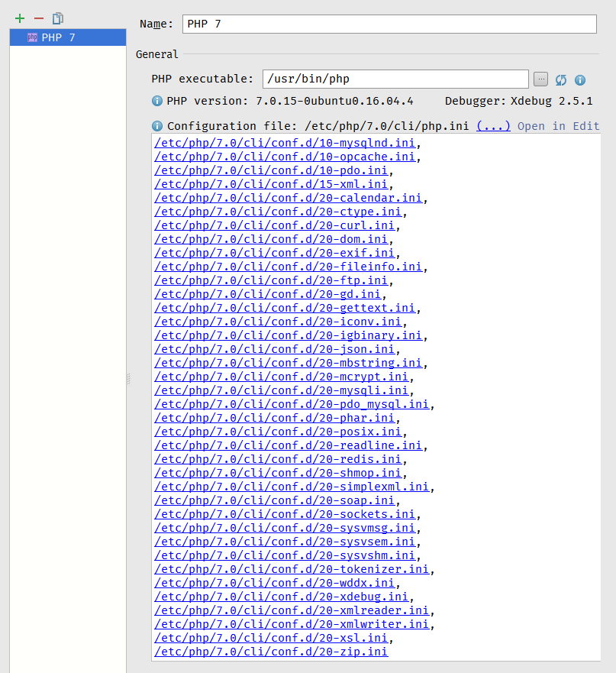Open 20-iconv.ini config file link
The width and height of the screenshot is (616, 673).
278,322
